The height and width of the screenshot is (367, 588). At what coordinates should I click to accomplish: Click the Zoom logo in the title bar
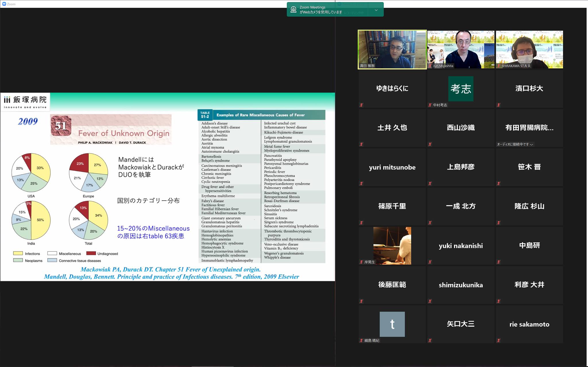click(4, 4)
